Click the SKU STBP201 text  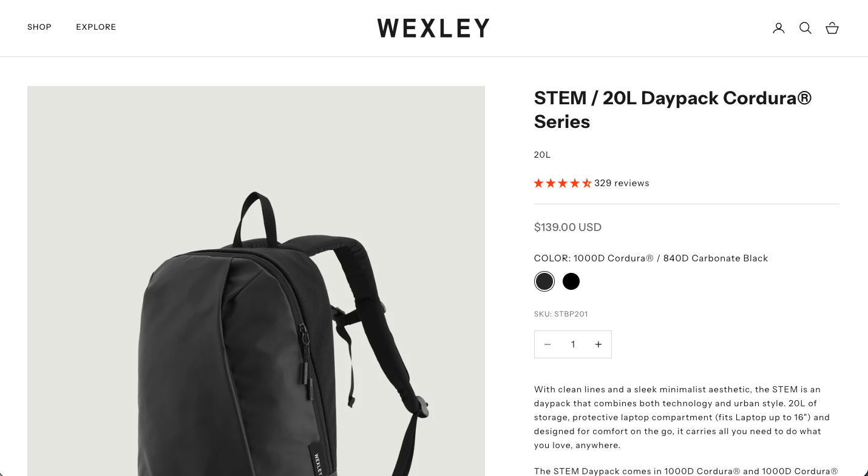(x=561, y=314)
